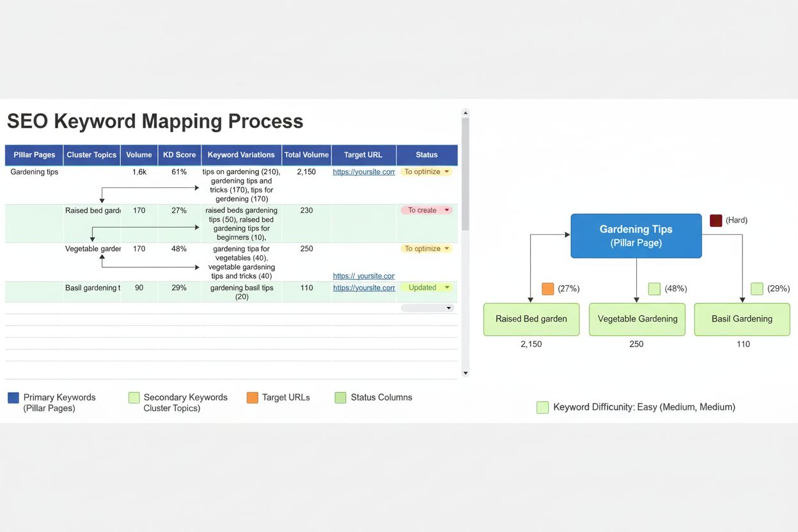Viewport: 798px width, 532px height.
Task: Open the Gardening tips target URL link
Action: [363, 171]
